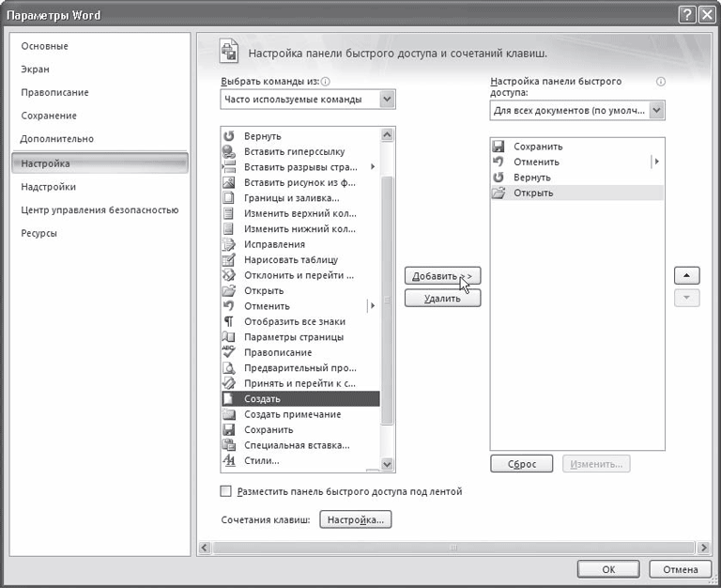This screenshot has width=721, height=588.
Task: Click the Вернуть redo icon in right list
Action: click(x=499, y=178)
